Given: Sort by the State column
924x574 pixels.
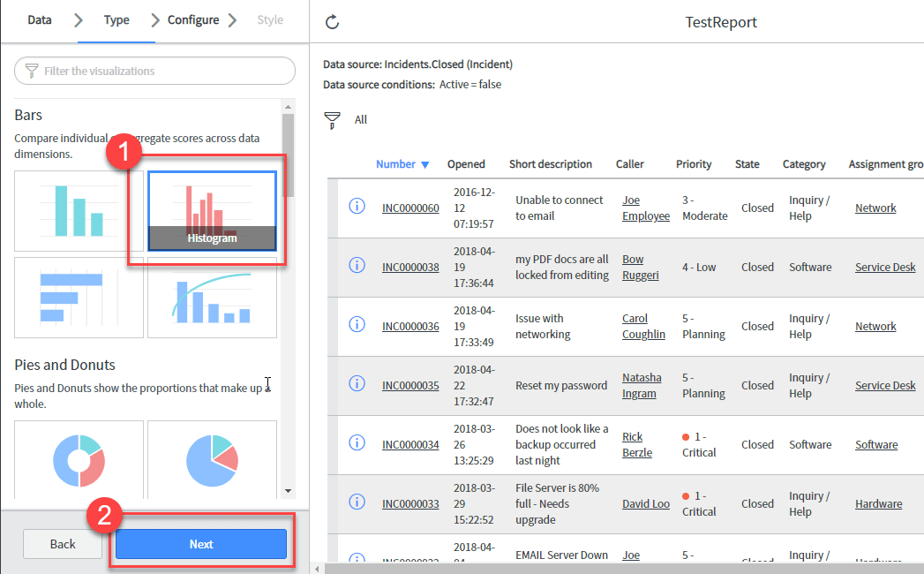Looking at the screenshot, I should [747, 164].
